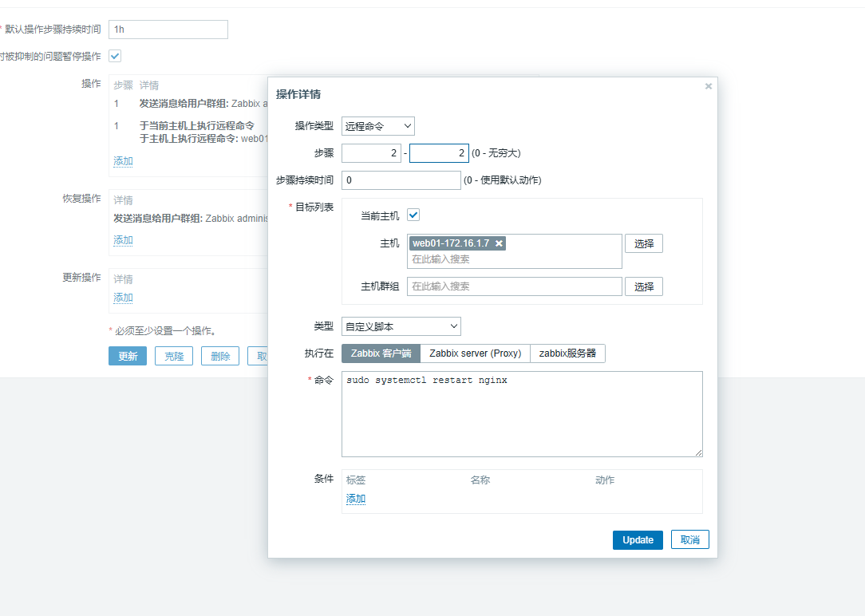Select the Zabbix 客户端 execute-on tab
Viewport: 865px width, 616px height.
(x=381, y=353)
